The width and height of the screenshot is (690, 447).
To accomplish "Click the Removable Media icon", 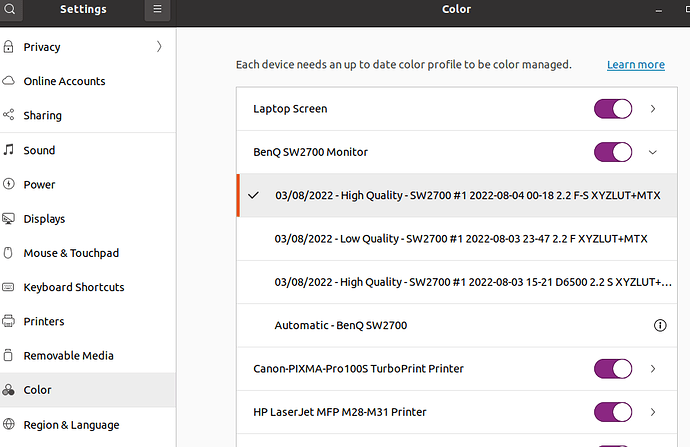I will [8, 355].
